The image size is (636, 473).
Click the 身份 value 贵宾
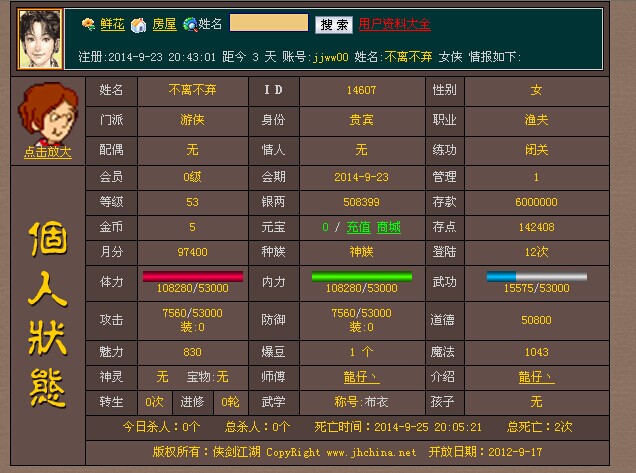(361, 120)
